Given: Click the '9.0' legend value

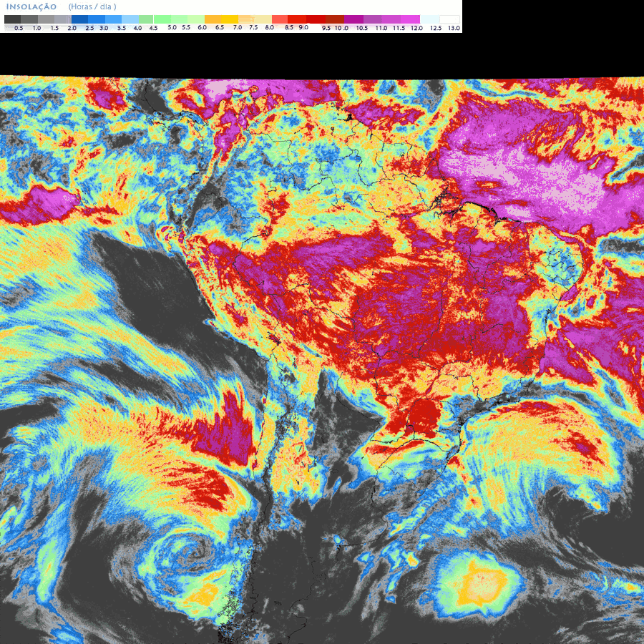Looking at the screenshot, I should (x=303, y=27).
